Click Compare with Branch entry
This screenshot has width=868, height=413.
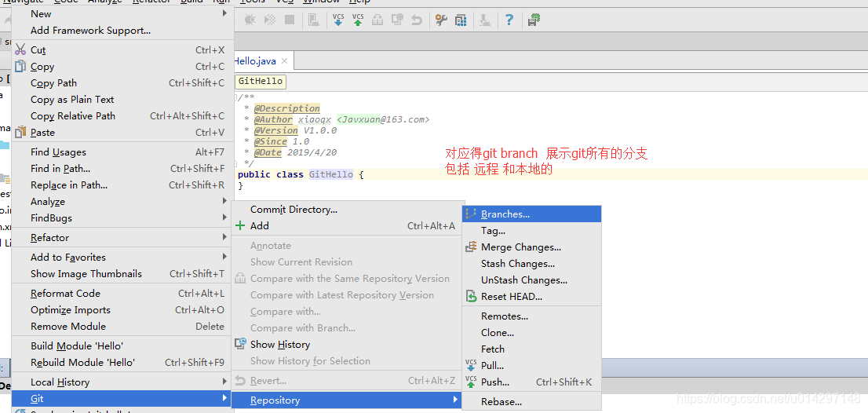[346, 327]
